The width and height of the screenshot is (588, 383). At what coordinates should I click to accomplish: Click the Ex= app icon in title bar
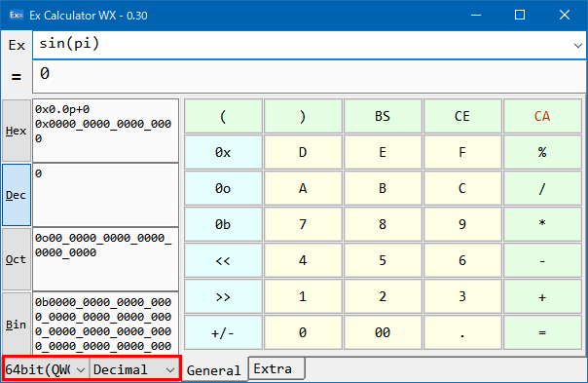point(17,15)
